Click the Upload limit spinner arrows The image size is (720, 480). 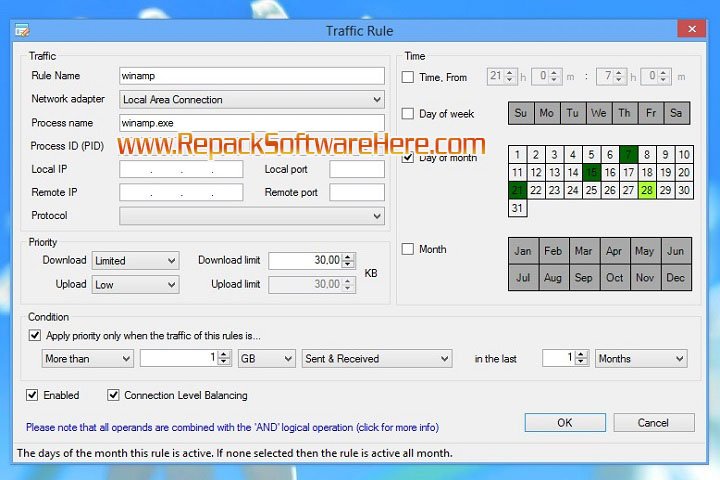(x=348, y=284)
